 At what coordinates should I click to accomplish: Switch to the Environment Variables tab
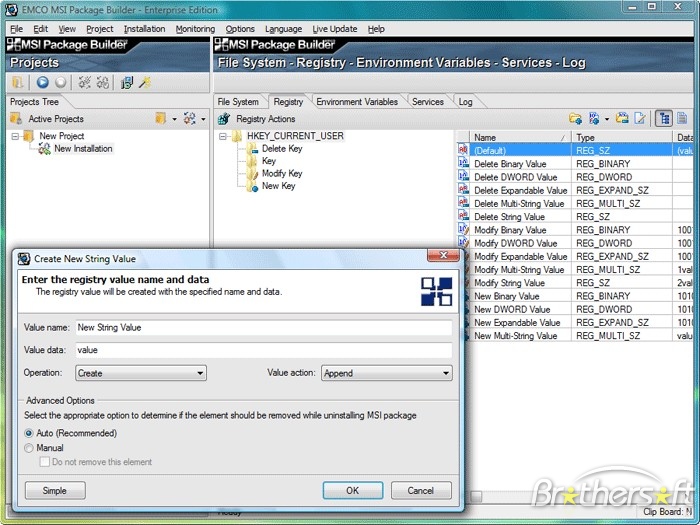coord(357,101)
